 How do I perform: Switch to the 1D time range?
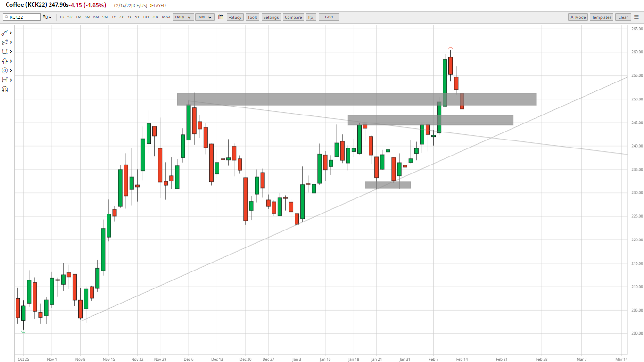click(x=62, y=17)
